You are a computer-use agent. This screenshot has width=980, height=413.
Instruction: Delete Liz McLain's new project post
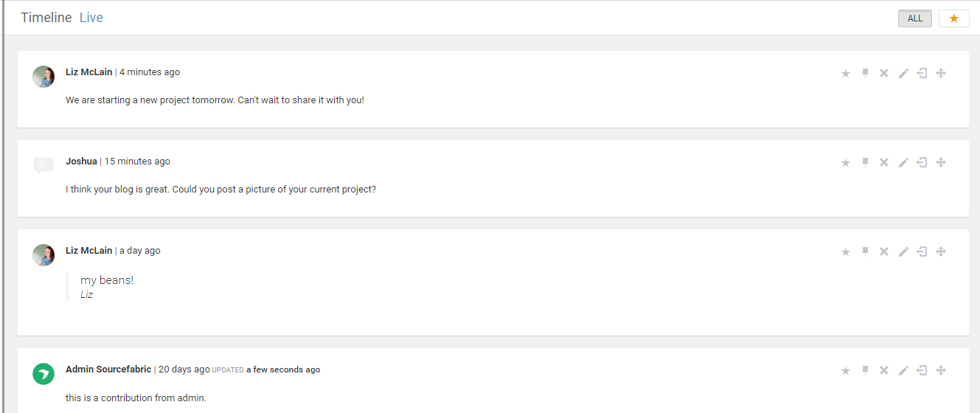(884, 73)
